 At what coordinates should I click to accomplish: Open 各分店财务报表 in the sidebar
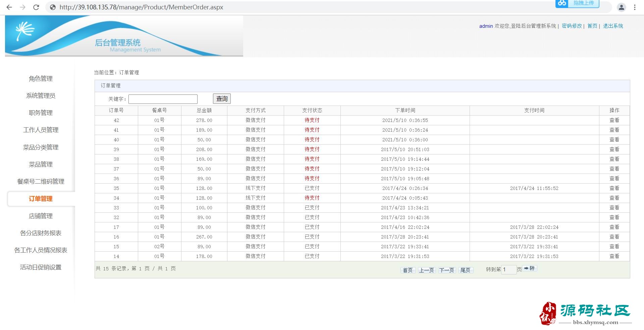pyautogui.click(x=41, y=233)
